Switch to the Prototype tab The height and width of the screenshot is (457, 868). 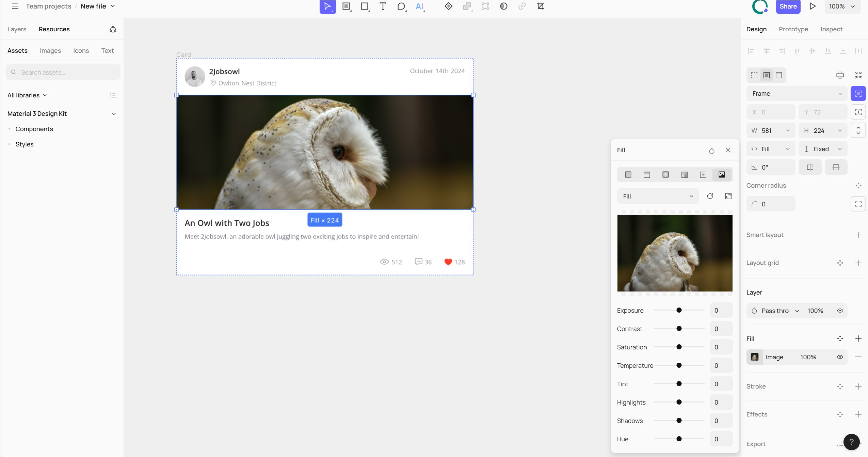[x=793, y=29]
